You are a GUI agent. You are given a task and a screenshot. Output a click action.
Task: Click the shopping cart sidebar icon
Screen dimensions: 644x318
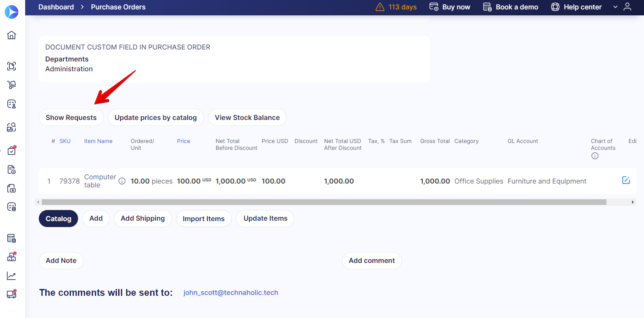(x=12, y=85)
